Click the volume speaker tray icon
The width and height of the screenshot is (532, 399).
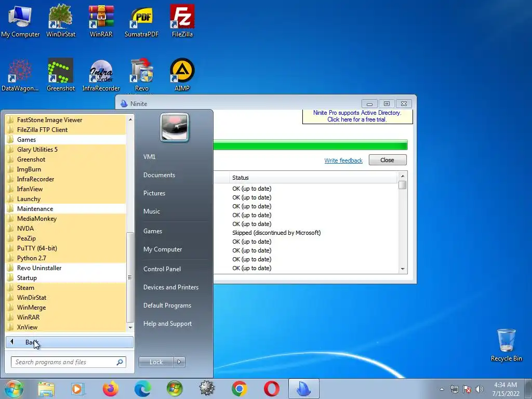tap(480, 389)
